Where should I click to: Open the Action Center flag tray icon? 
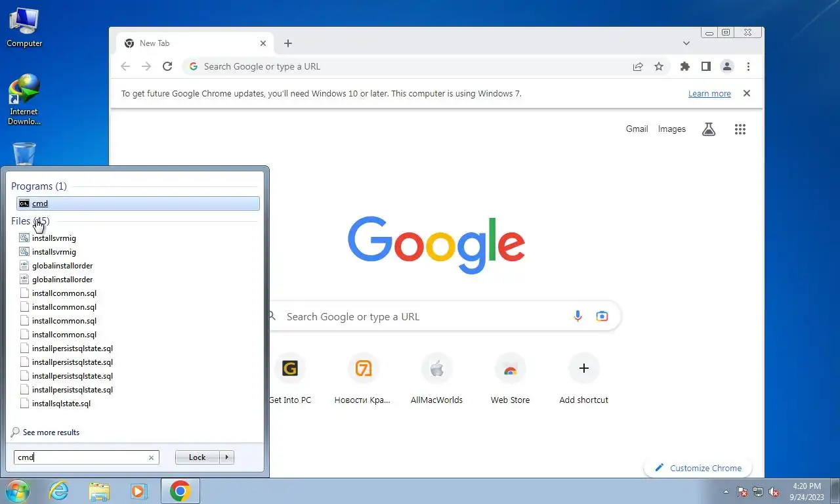coord(742,492)
